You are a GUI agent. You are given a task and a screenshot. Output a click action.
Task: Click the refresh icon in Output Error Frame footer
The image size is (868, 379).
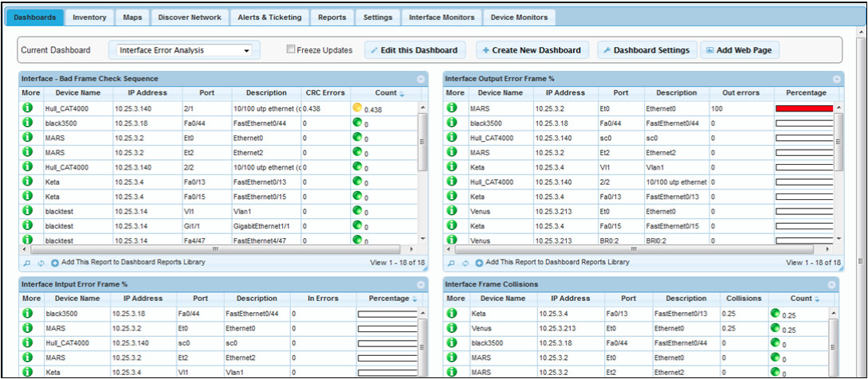(465, 264)
